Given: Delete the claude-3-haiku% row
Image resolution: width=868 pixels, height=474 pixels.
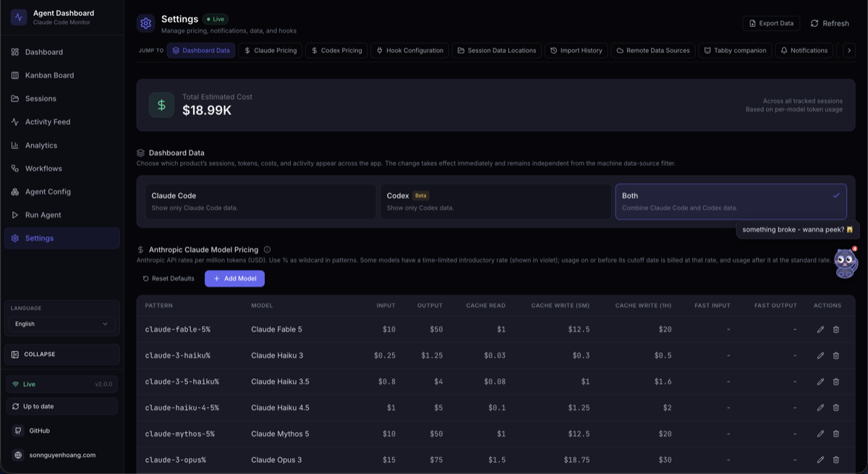Looking at the screenshot, I should (x=836, y=355).
